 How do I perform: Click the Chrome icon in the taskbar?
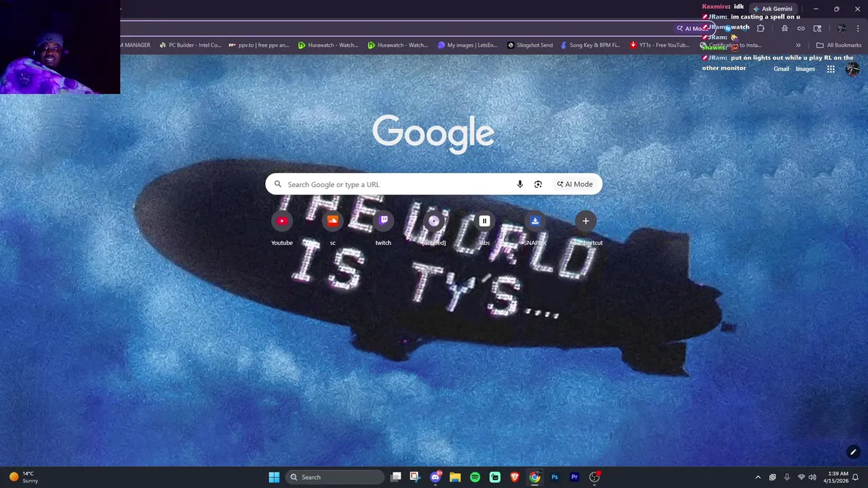click(535, 477)
